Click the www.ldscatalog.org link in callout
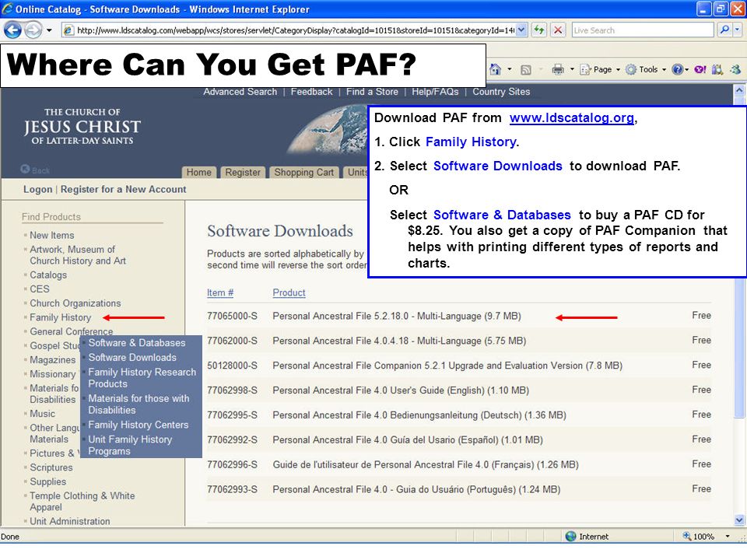 click(x=571, y=117)
